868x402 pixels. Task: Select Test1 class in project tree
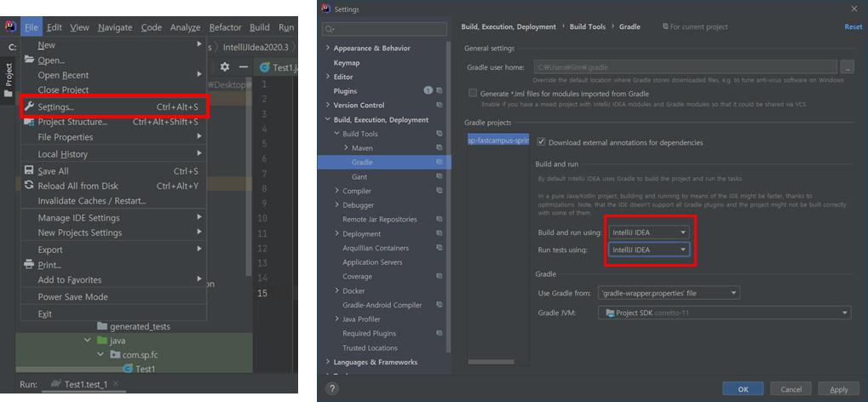(139, 368)
